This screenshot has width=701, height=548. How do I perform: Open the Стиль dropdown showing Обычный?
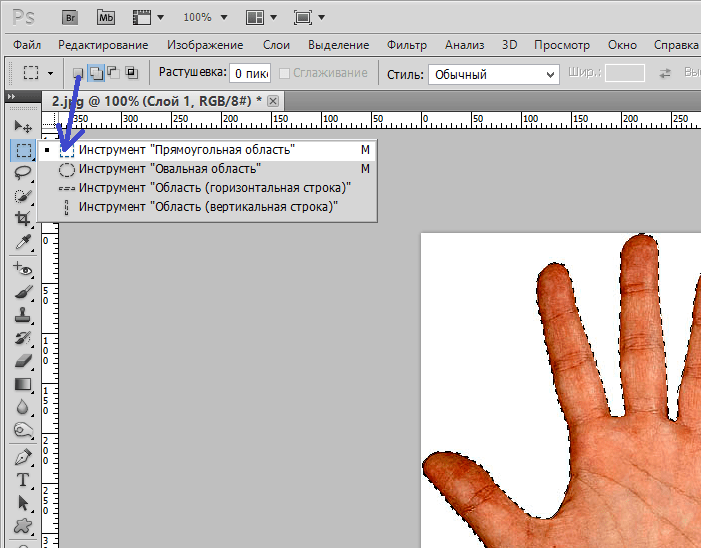tap(494, 74)
